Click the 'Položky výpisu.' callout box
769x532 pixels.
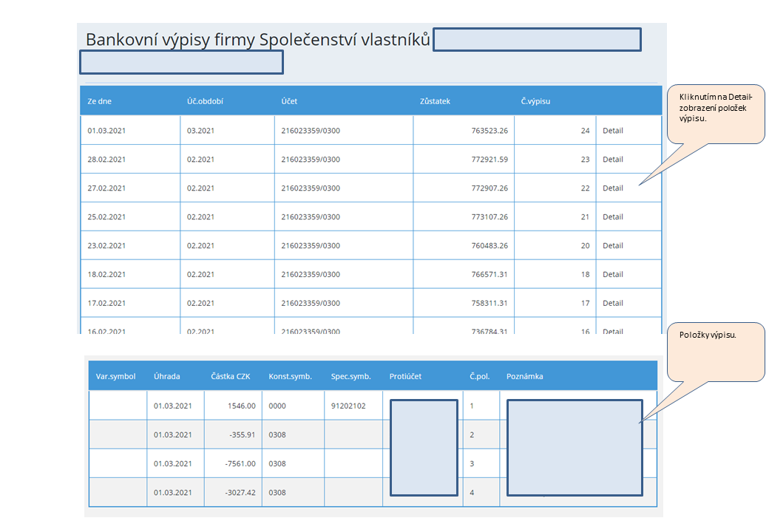(715, 352)
